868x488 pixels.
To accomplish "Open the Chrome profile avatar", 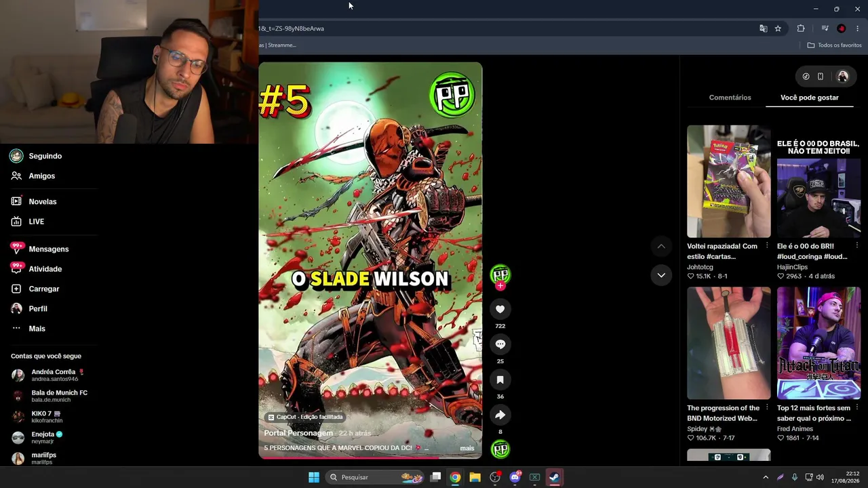I will (842, 28).
